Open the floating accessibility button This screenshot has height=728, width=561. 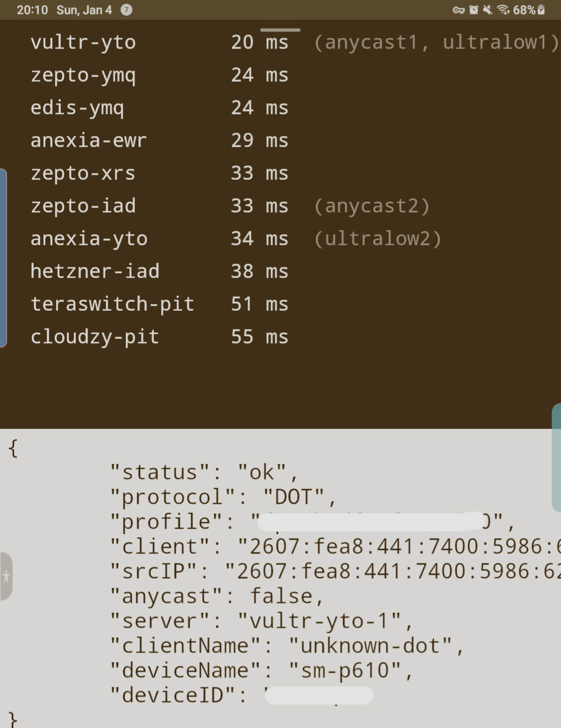click(6, 576)
